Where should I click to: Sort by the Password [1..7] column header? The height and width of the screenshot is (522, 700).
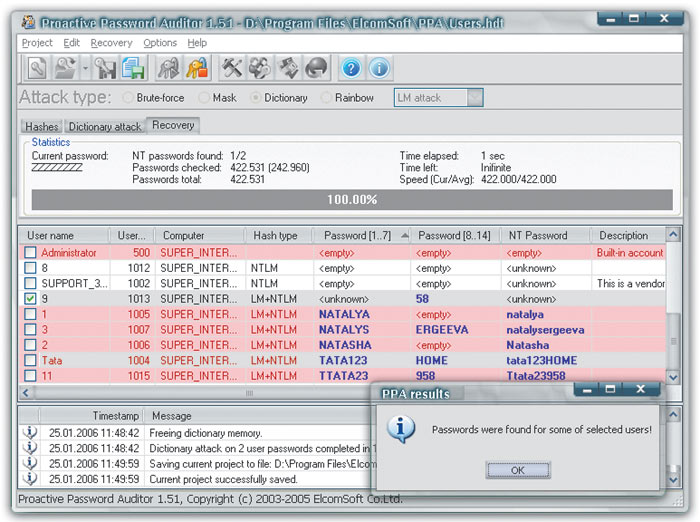[x=361, y=235]
